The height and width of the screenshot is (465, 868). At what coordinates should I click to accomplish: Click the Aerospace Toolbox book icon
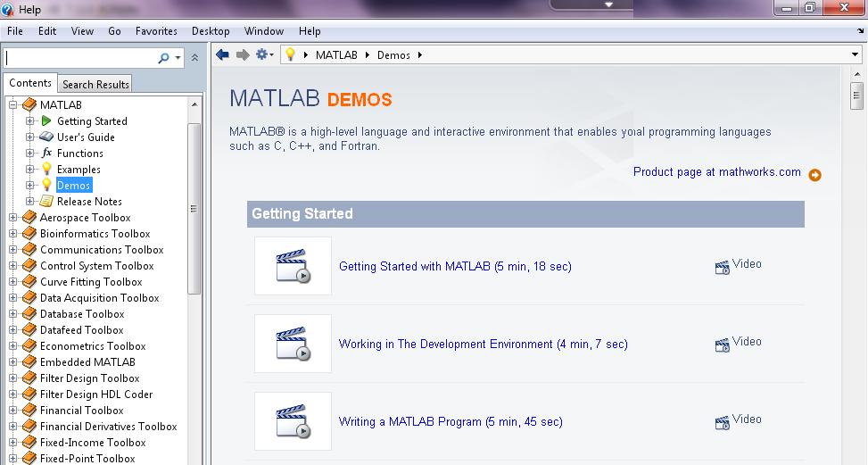coord(29,218)
